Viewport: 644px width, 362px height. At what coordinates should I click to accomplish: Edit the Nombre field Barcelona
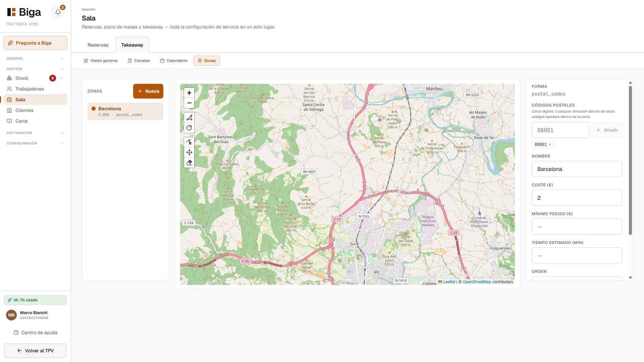pyautogui.click(x=577, y=169)
